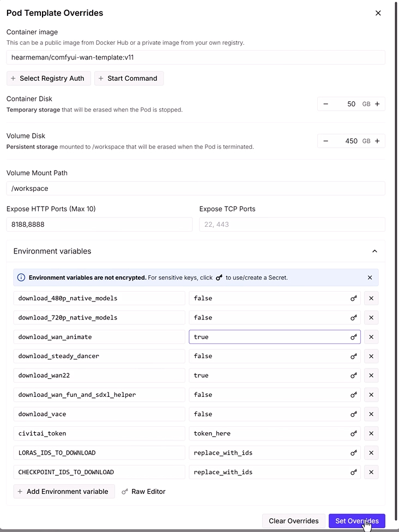
Task: Remove download_wan_animate variable
Action: 371,337
